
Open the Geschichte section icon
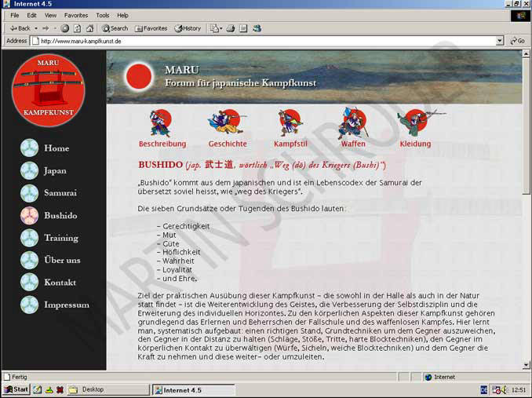(227, 123)
